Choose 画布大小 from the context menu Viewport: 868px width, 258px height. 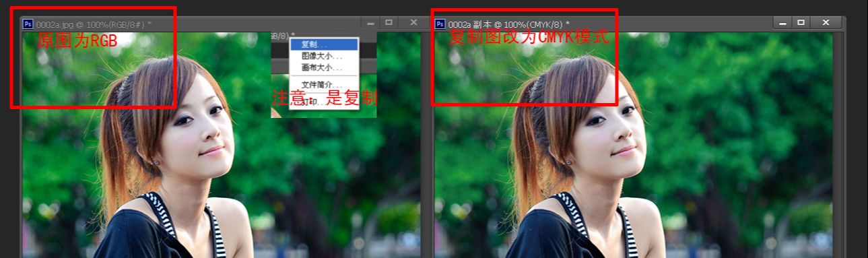click(x=324, y=68)
